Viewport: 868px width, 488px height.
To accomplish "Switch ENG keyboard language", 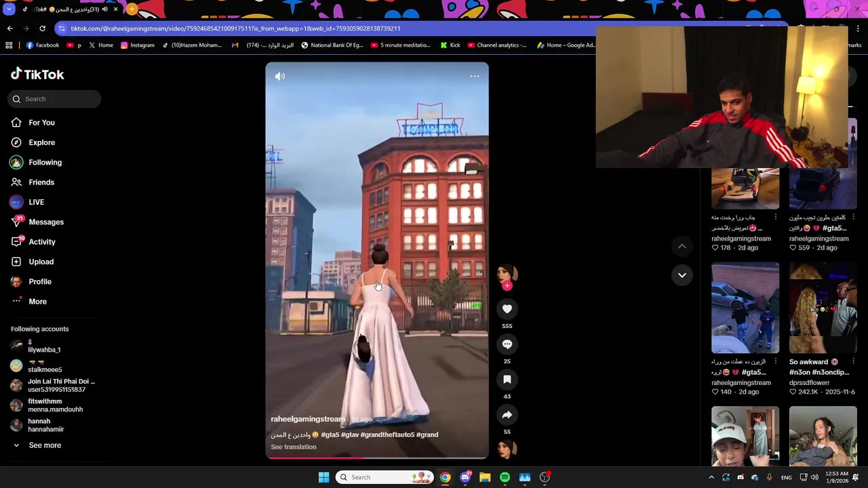I will click(x=786, y=477).
